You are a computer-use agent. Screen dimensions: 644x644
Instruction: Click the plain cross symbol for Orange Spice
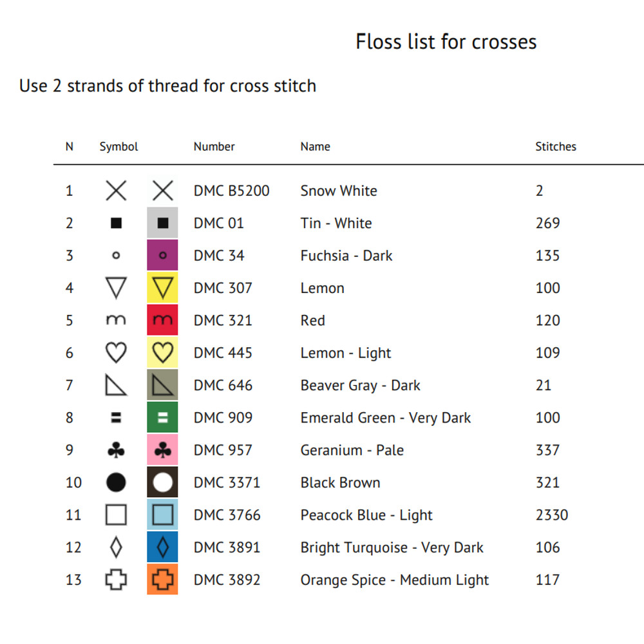pos(116,580)
